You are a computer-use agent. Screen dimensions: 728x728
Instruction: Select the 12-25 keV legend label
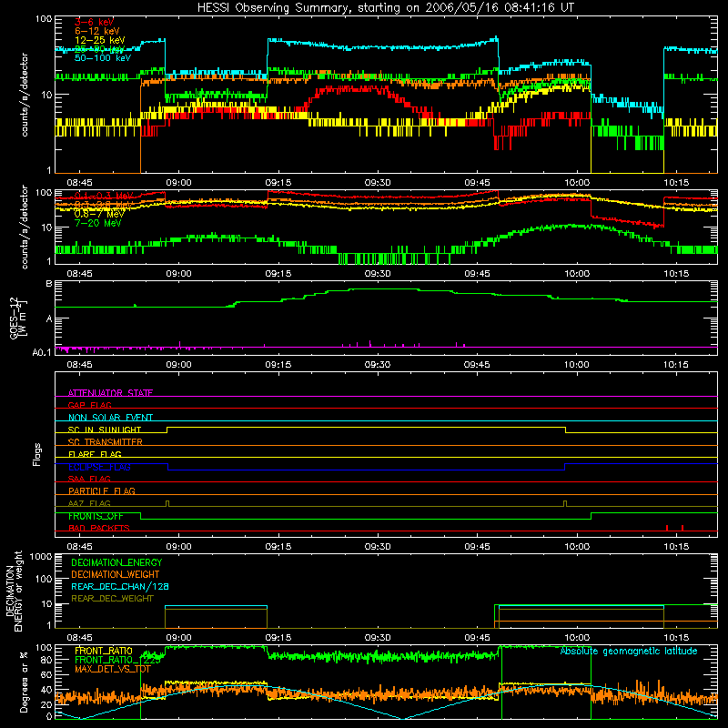(99, 40)
